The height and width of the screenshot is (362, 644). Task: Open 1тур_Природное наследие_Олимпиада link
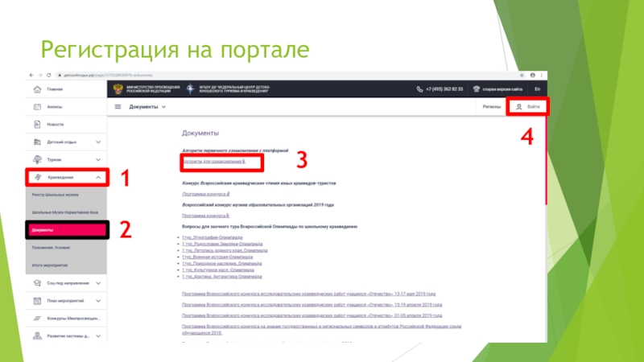point(222,264)
